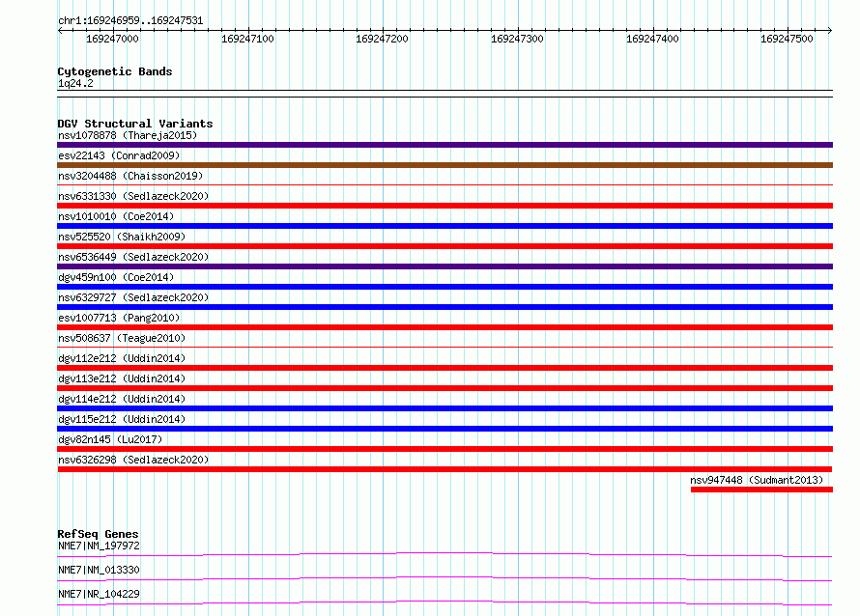This screenshot has height=616, width=860.
Task: Select the nsv1010010 (Coe2014) blue bar
Action: point(444,226)
